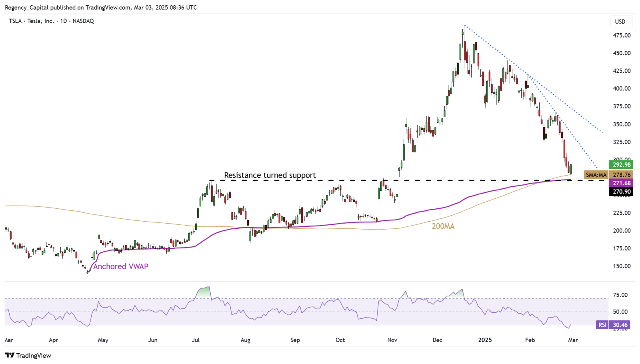Click the 200.00 price axis label
The image size is (640, 364).
click(622, 230)
